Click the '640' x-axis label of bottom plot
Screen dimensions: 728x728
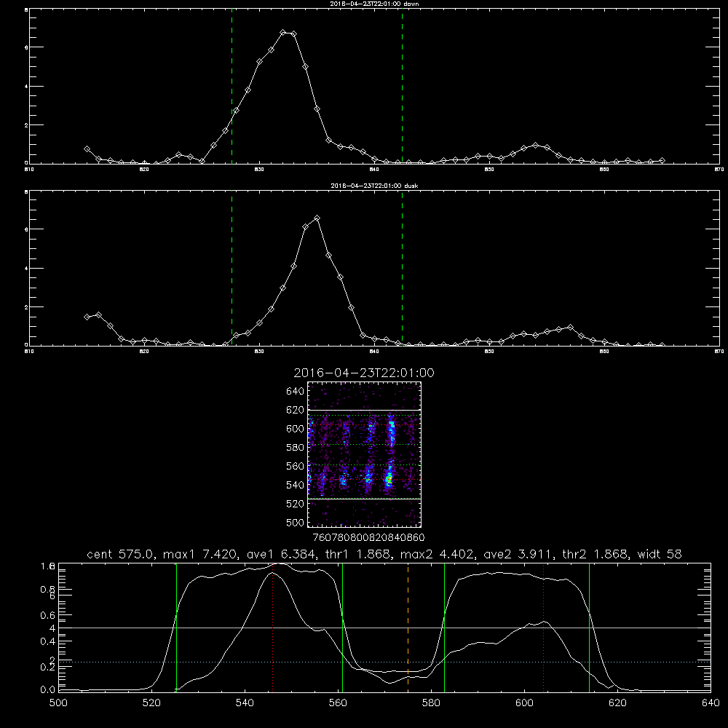click(x=711, y=703)
